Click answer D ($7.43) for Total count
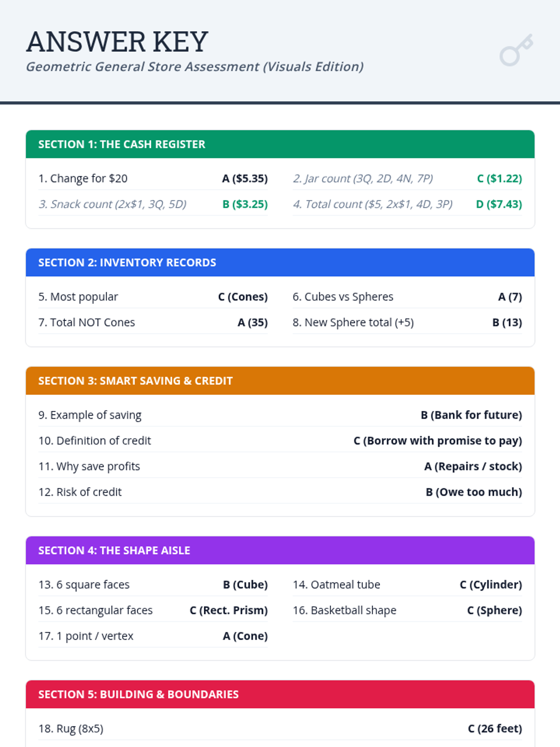The height and width of the screenshot is (747, 560). coord(498,204)
